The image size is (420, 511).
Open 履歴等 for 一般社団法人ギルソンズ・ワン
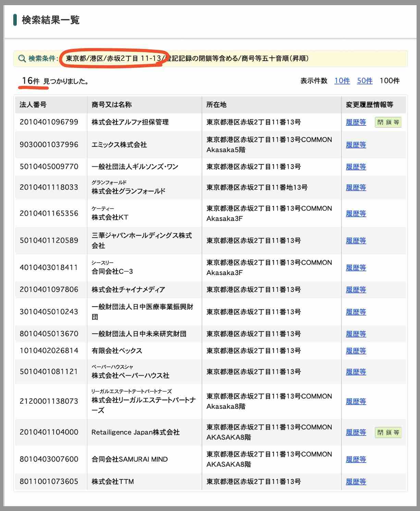(x=356, y=167)
